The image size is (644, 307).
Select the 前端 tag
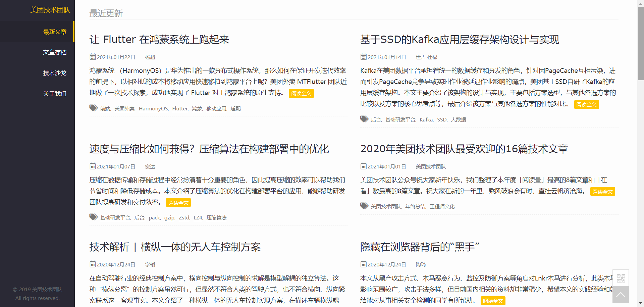coord(105,109)
